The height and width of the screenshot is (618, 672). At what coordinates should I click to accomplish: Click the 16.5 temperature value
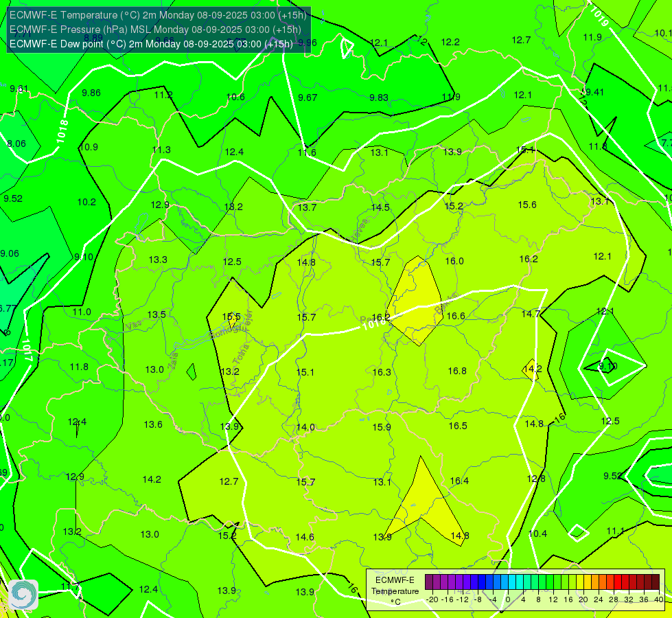point(458,426)
